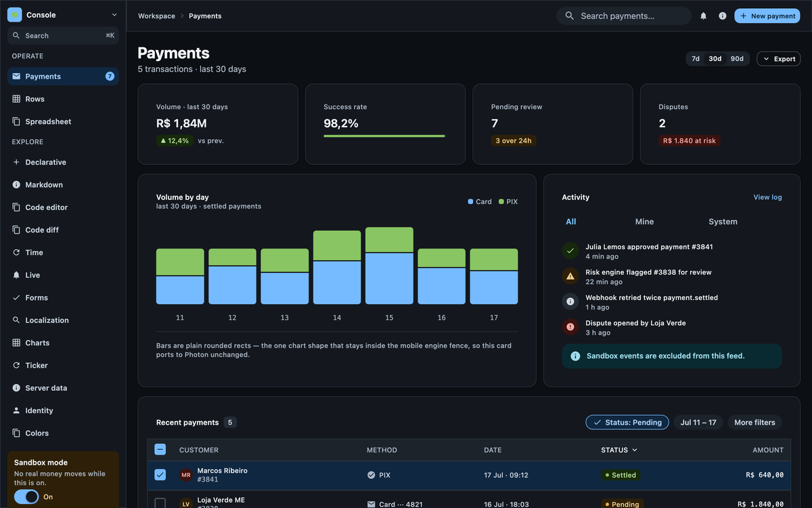The image size is (812, 508).
Task: Click the sidebar Search box
Action: click(x=63, y=35)
